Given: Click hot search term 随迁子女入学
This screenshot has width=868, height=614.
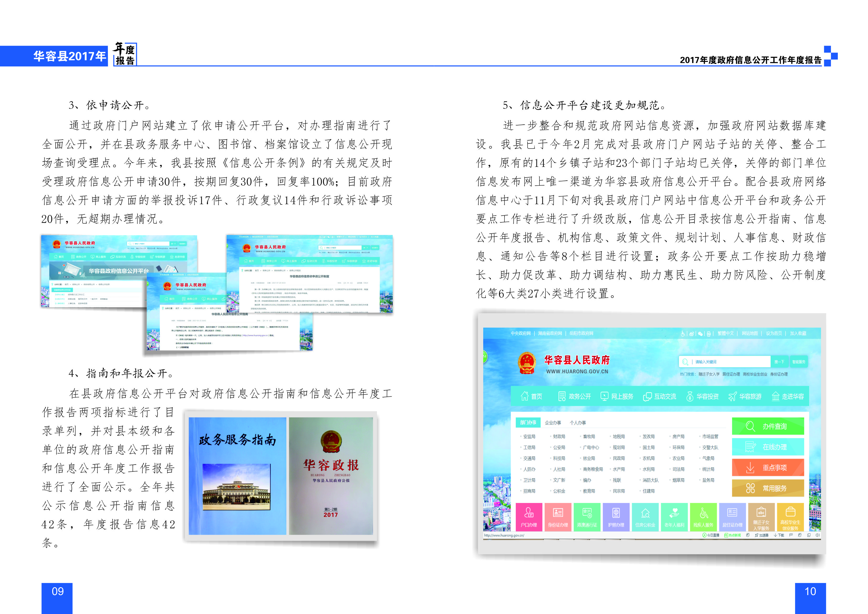Looking at the screenshot, I should pyautogui.click(x=709, y=374).
